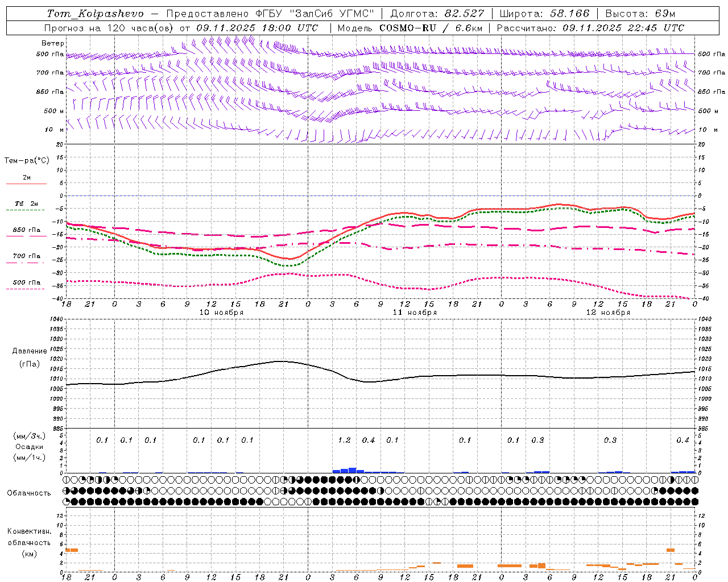Click the (км) unit under convective cloudiness
This screenshot has width=728, height=582.
coord(30,554)
